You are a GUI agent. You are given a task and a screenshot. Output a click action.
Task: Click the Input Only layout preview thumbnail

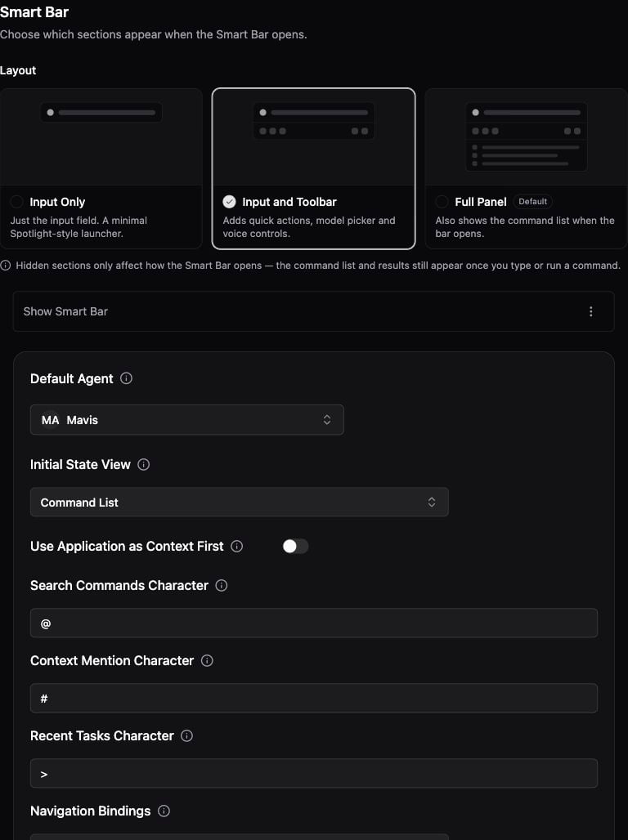pos(101,137)
